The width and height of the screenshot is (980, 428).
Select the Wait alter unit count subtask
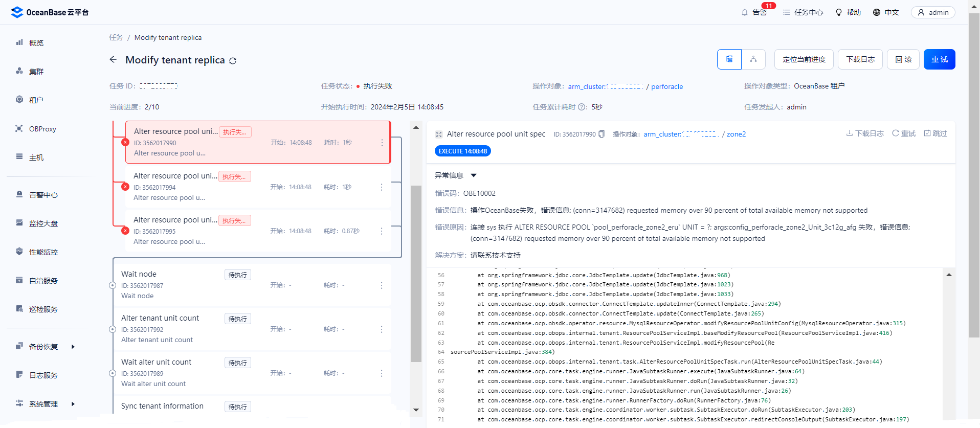click(x=252, y=373)
